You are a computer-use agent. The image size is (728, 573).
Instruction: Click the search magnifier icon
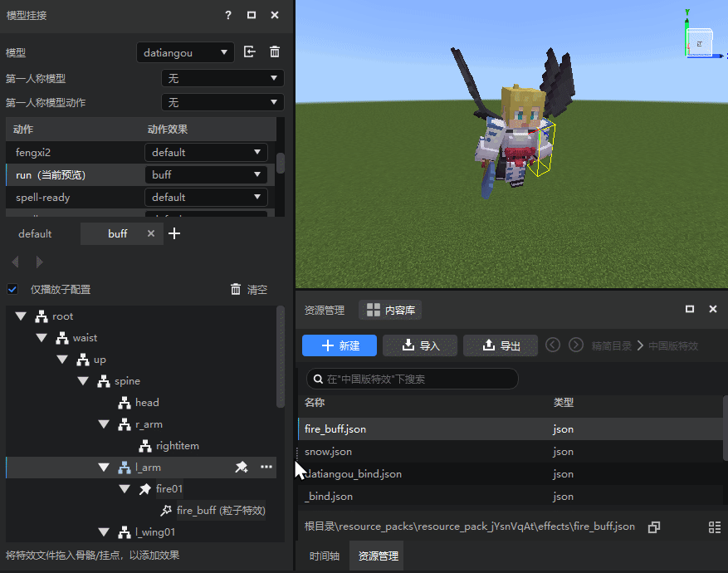(x=318, y=380)
